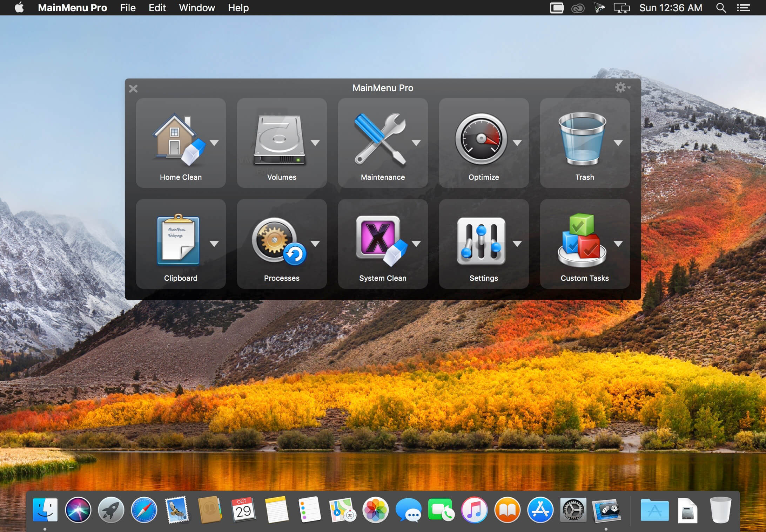Expand the Optimize dropdown arrow
Image resolution: width=766 pixels, height=532 pixels.
point(517,143)
